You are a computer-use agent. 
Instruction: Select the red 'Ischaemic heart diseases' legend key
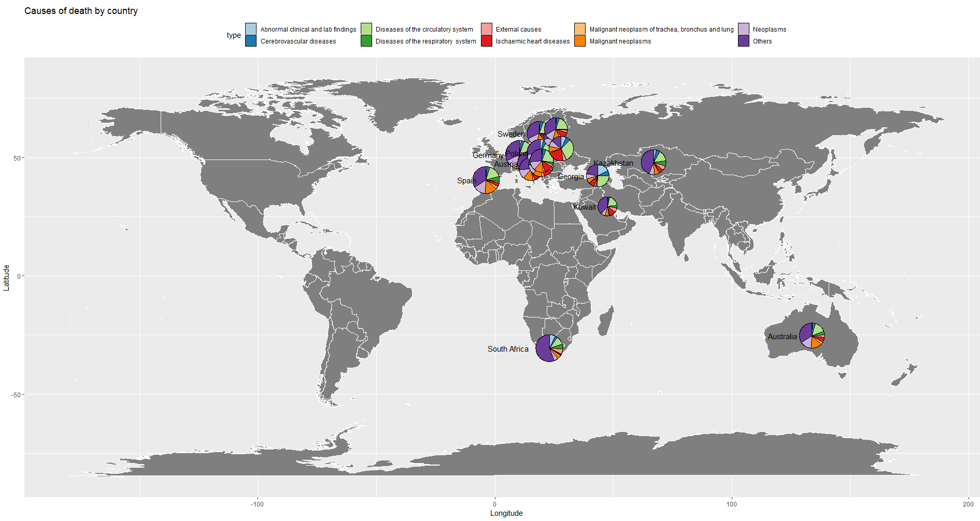point(488,41)
